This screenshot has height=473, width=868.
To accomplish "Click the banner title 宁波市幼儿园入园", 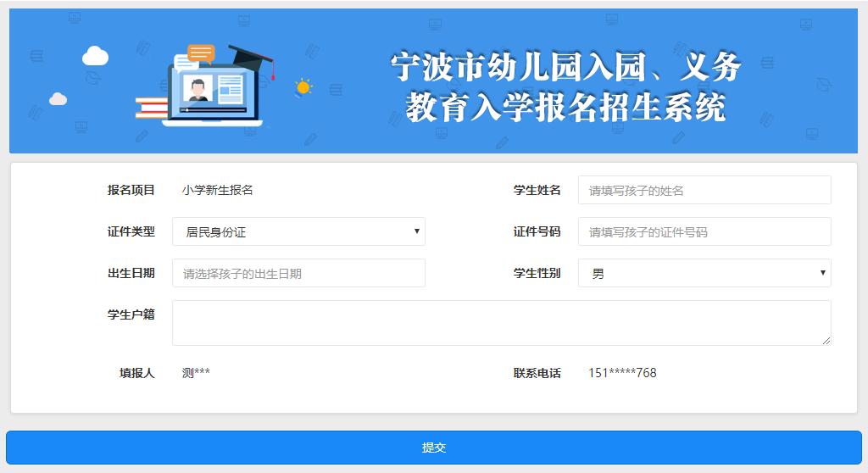I will click(x=518, y=67).
